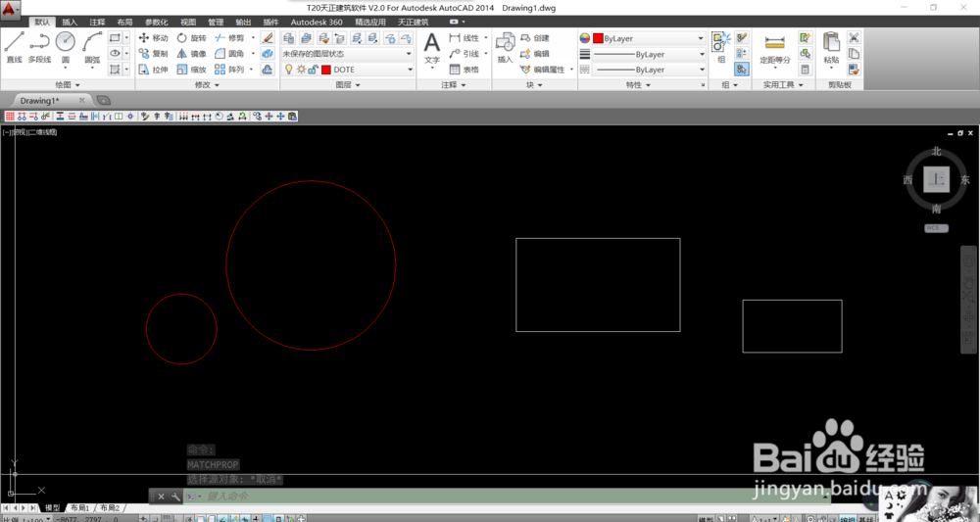Expand the 图层 panel
Screen dimensions: 980x522
[x=348, y=85]
